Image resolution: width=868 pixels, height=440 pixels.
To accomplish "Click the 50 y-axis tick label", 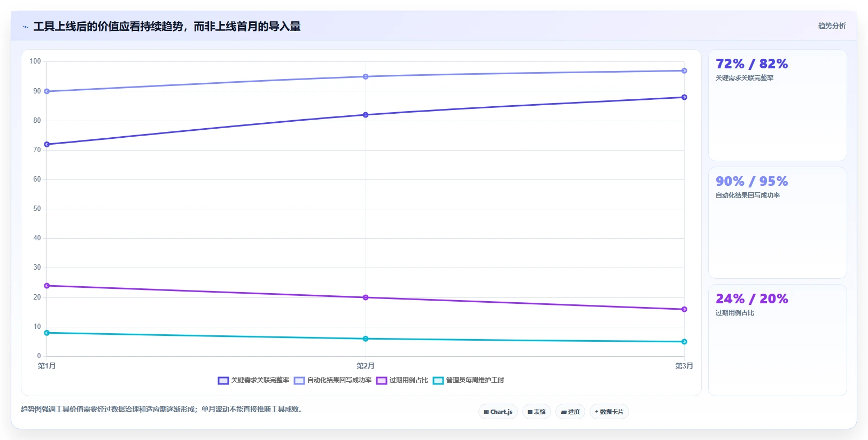I will click(x=37, y=209).
